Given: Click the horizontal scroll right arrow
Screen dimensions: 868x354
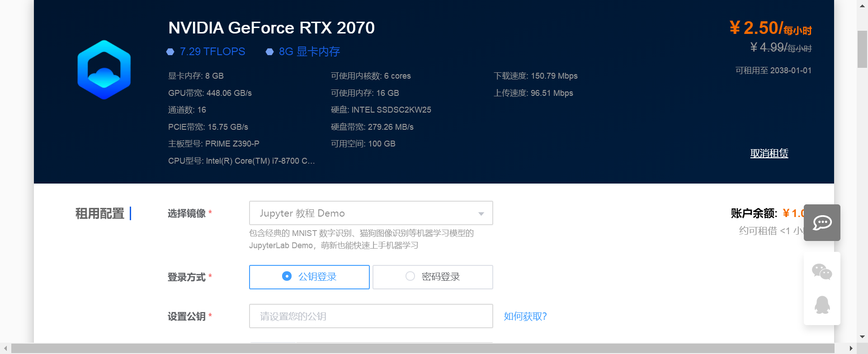Looking at the screenshot, I should click(851, 348).
